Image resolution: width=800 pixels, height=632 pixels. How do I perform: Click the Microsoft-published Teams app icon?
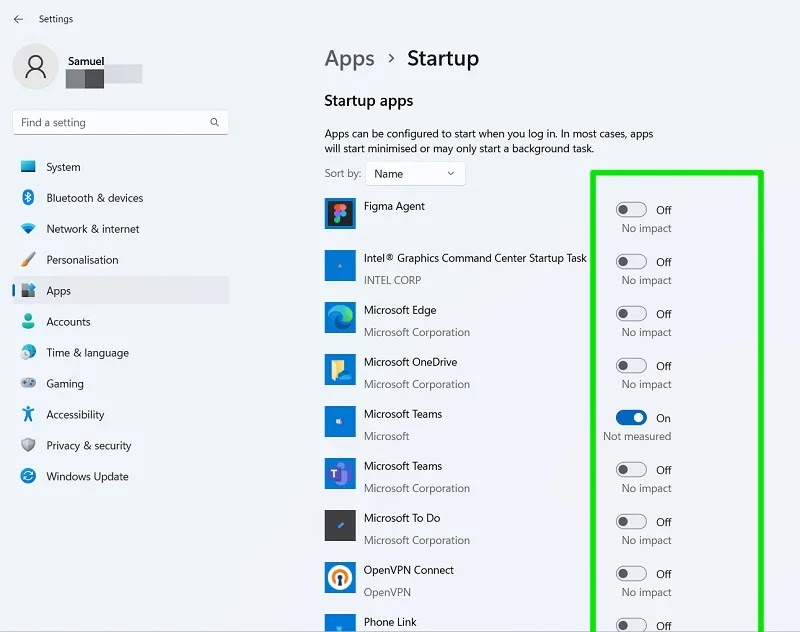pos(340,422)
